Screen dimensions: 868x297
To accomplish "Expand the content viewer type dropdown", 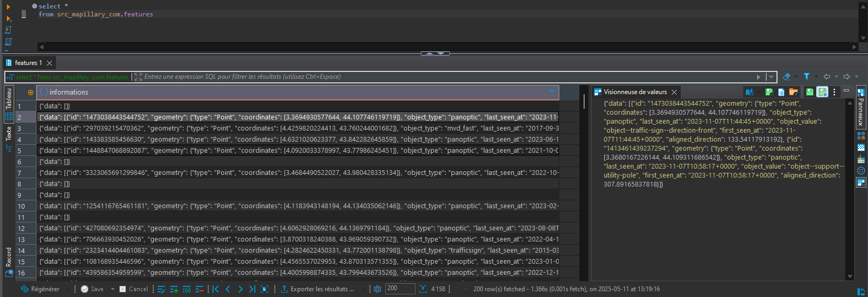I will (759, 92).
